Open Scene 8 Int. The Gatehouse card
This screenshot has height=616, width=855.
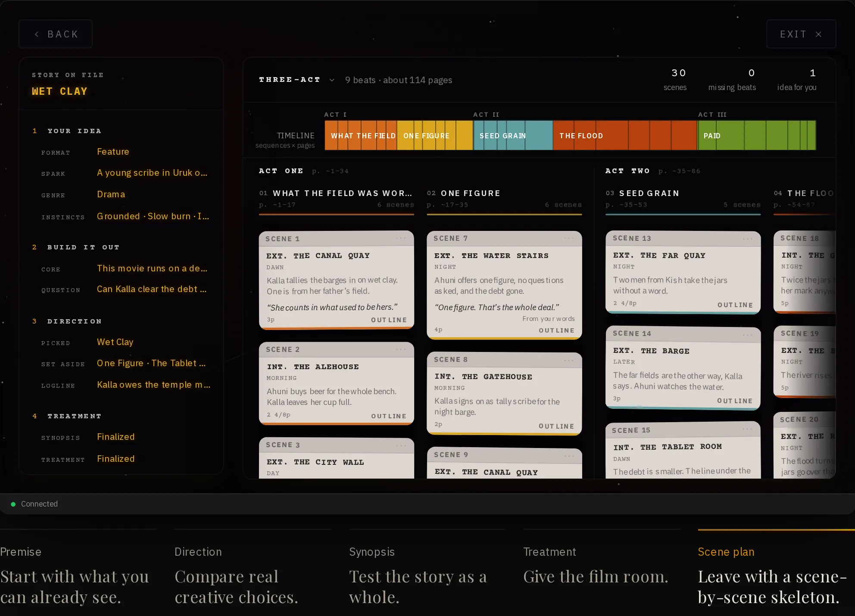pyautogui.click(x=504, y=394)
